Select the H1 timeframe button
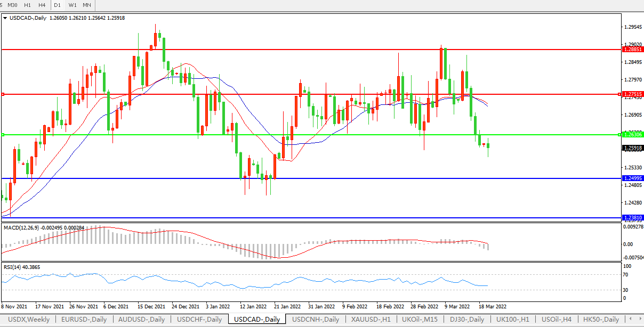This screenshot has height=327, width=644. (28, 5)
